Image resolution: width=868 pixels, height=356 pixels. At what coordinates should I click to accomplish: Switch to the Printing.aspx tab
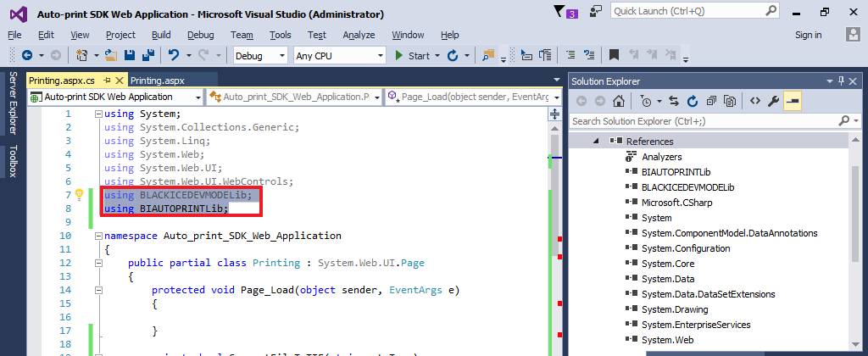point(157,81)
